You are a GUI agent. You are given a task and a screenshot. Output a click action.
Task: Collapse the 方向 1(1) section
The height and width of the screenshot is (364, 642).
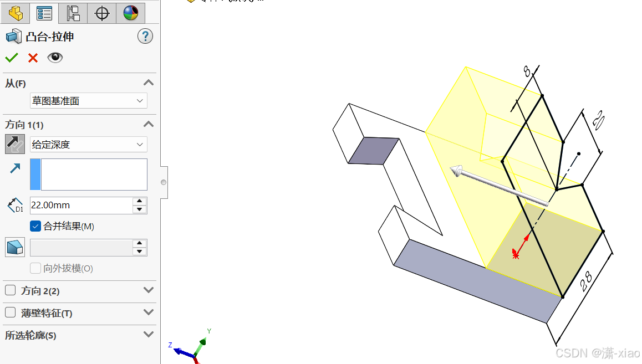[149, 124]
